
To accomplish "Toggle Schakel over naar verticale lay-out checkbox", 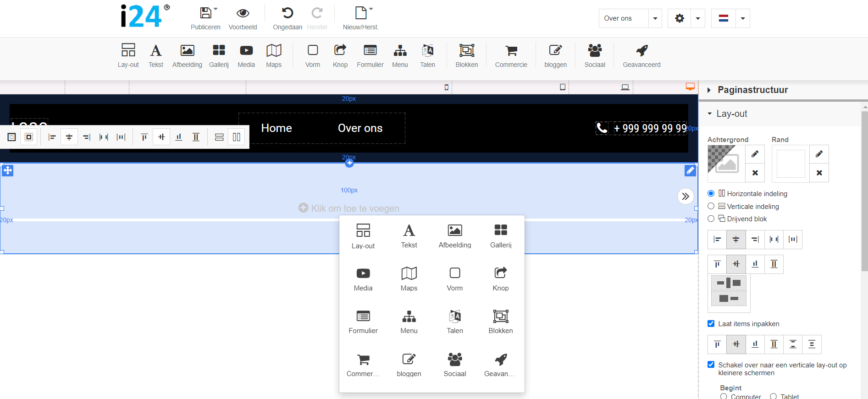I will 711,365.
